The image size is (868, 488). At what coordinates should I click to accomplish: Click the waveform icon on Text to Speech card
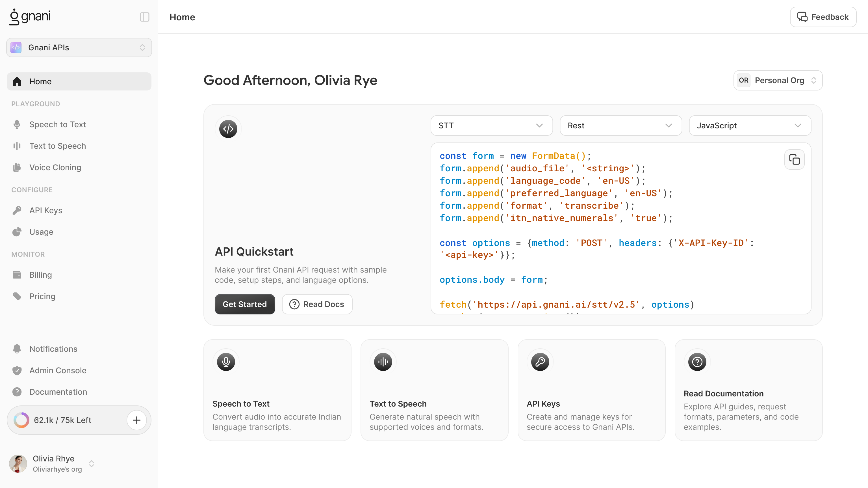coord(383,362)
